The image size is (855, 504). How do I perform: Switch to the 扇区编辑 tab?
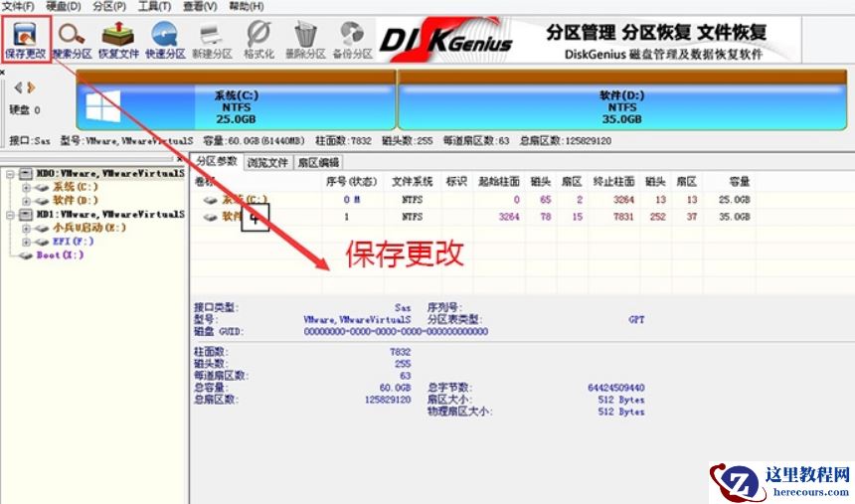318,163
